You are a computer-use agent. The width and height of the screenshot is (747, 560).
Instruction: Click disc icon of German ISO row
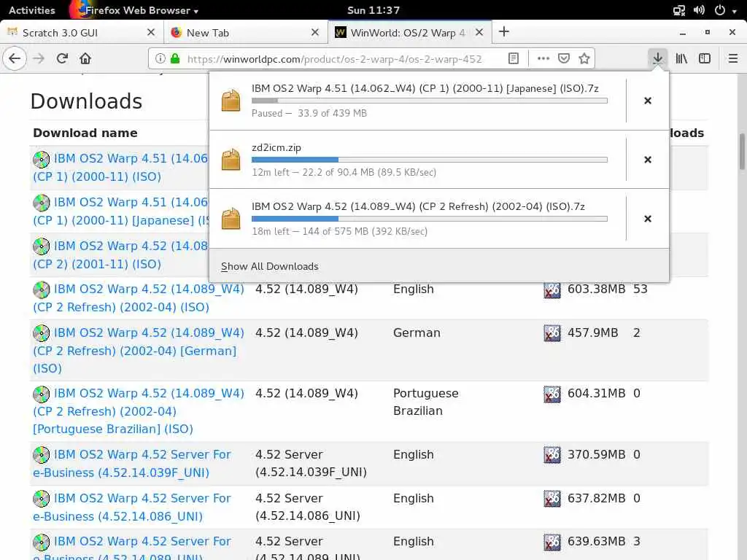42,332
